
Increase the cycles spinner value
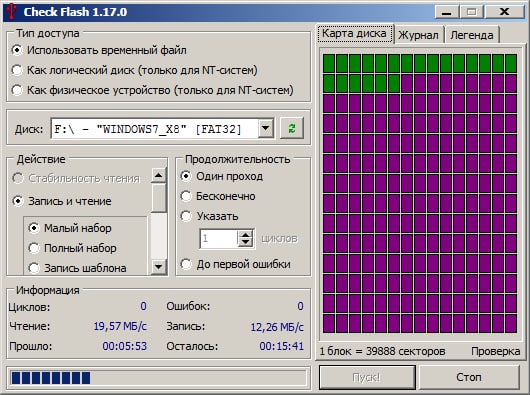(245, 234)
